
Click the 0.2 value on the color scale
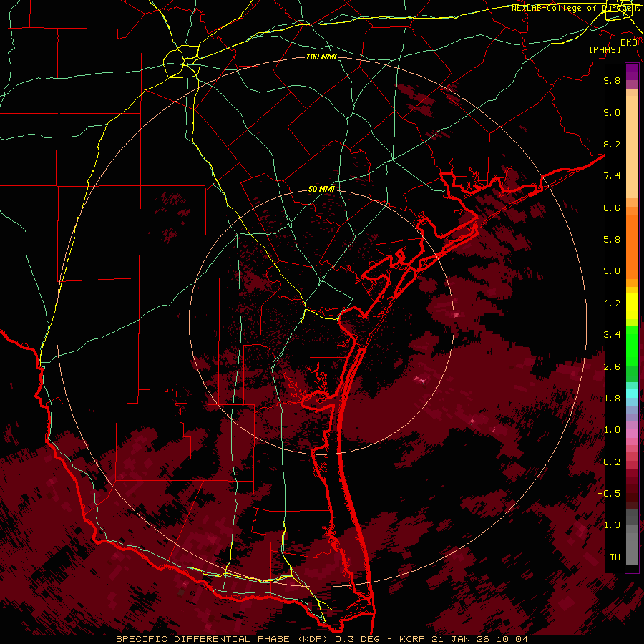click(612, 462)
